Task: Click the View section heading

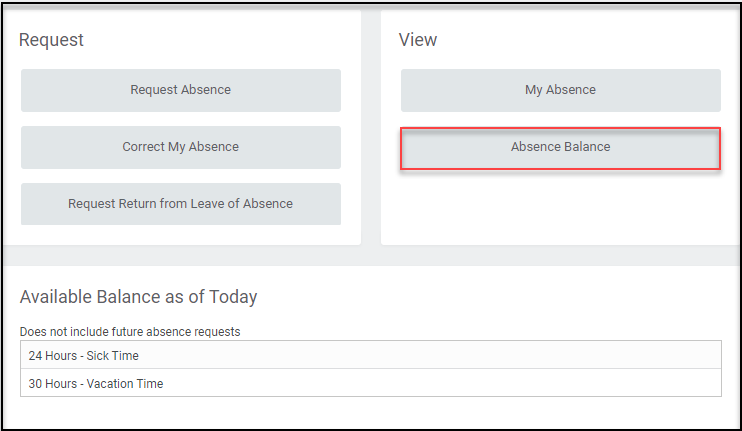Action: click(418, 40)
